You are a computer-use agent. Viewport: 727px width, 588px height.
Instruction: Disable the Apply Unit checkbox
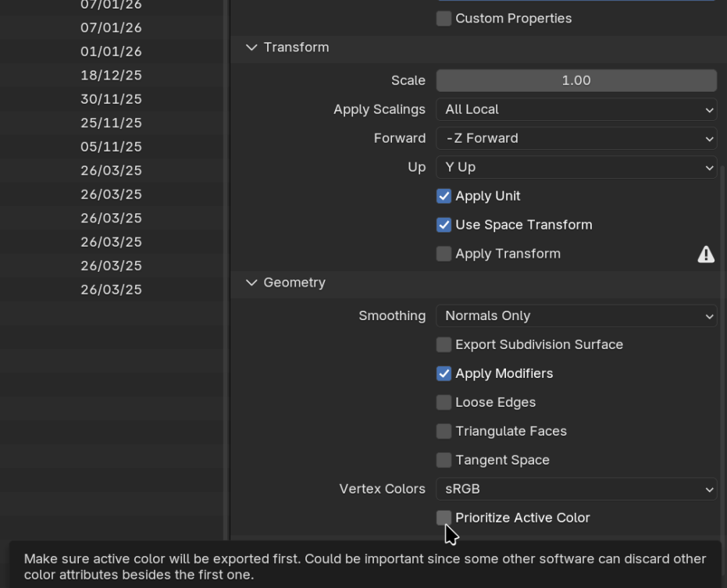tap(444, 196)
